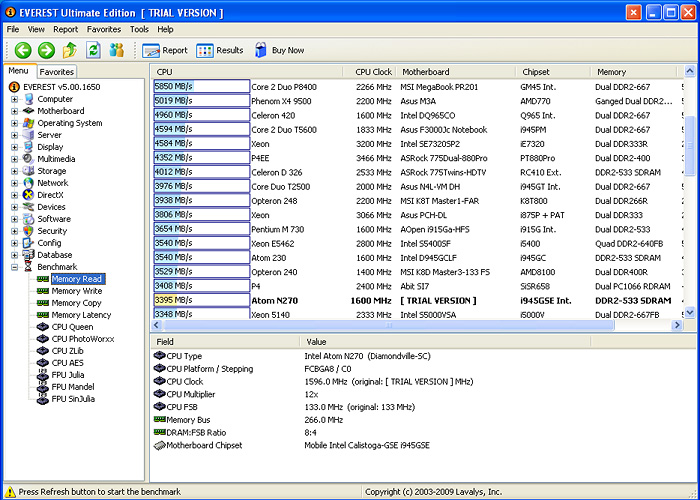Select the Phenom X4 9500 row
Viewport: 700px width, 500px height.
pos(416,101)
